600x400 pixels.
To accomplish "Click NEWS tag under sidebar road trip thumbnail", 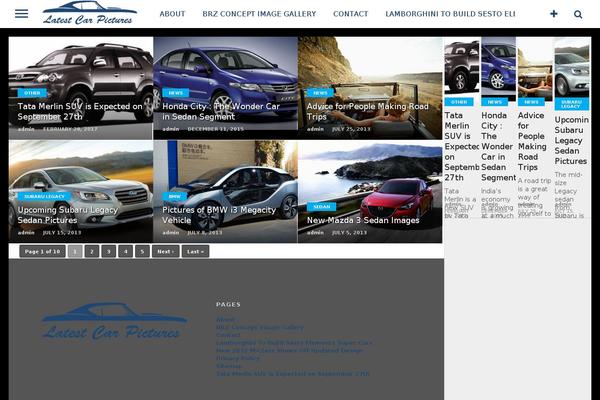I will [x=532, y=102].
